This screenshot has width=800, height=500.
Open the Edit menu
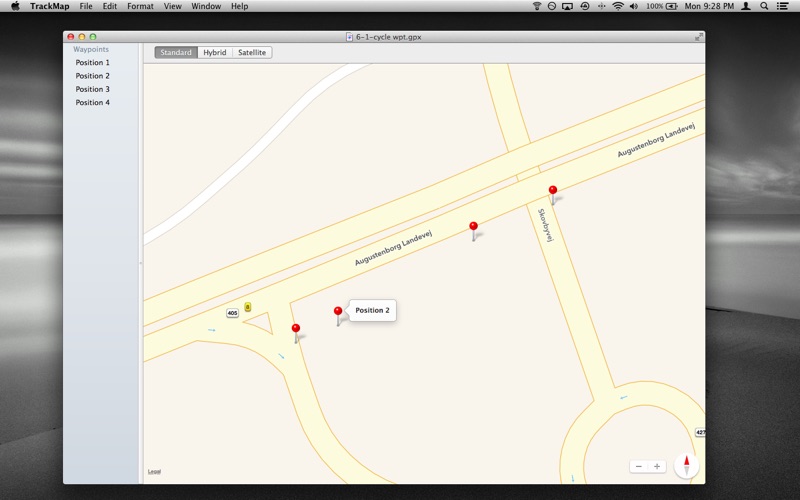pyautogui.click(x=110, y=6)
